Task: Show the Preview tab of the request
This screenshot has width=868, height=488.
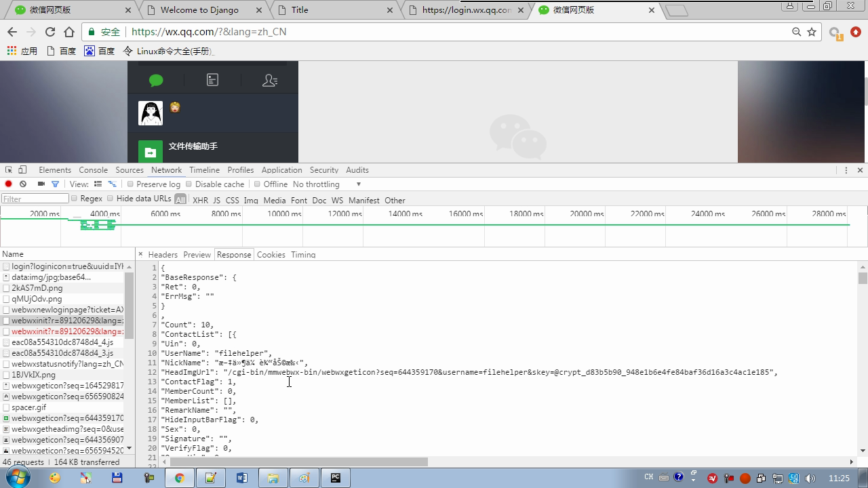Action: click(197, 255)
